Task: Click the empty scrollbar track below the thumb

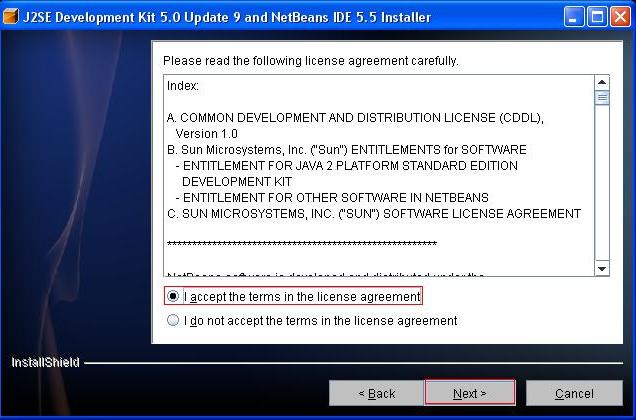Action: click(x=602, y=183)
